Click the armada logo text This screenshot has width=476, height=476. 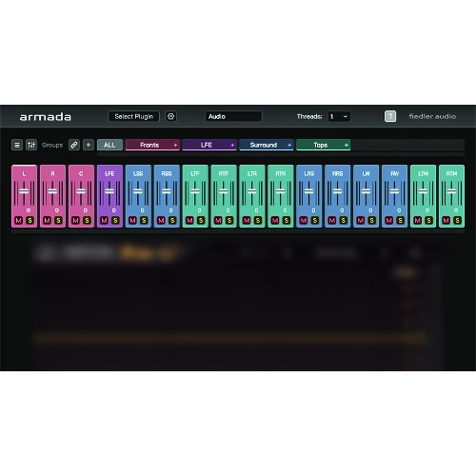coord(46,117)
